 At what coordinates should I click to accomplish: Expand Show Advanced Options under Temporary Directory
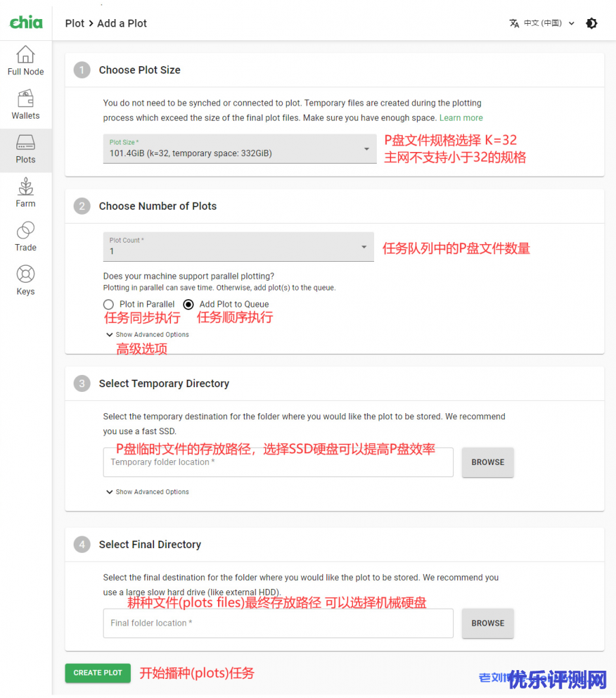(148, 492)
